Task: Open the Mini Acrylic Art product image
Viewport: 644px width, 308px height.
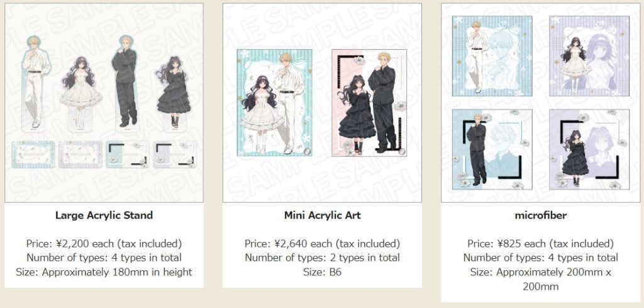Action: pyautogui.click(x=322, y=103)
